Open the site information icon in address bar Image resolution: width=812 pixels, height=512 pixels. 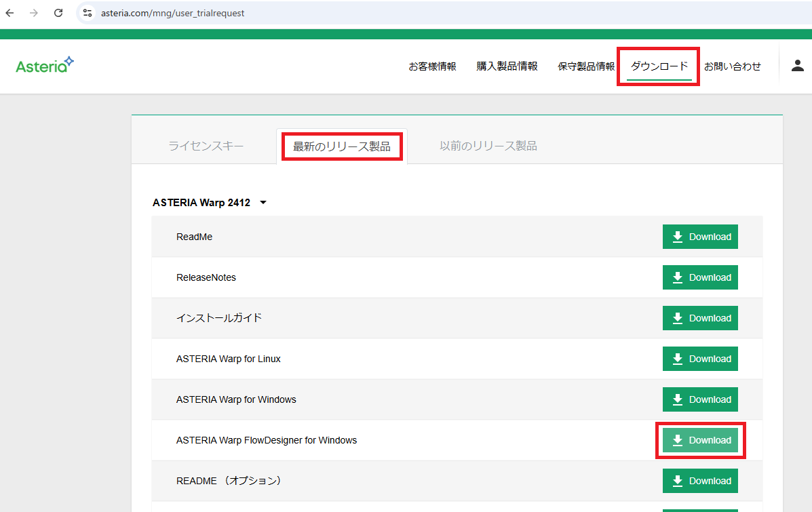point(88,13)
